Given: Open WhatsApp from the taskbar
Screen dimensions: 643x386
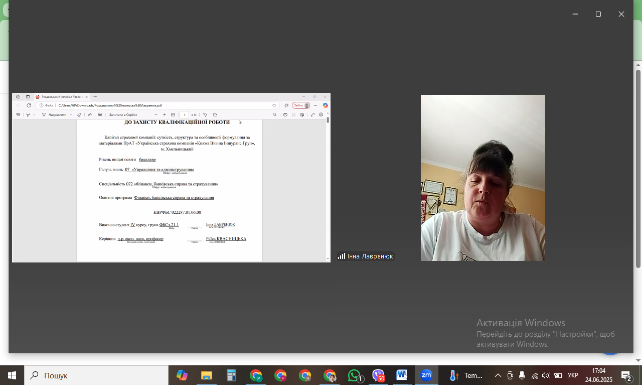Looking at the screenshot, I should coord(354,375).
